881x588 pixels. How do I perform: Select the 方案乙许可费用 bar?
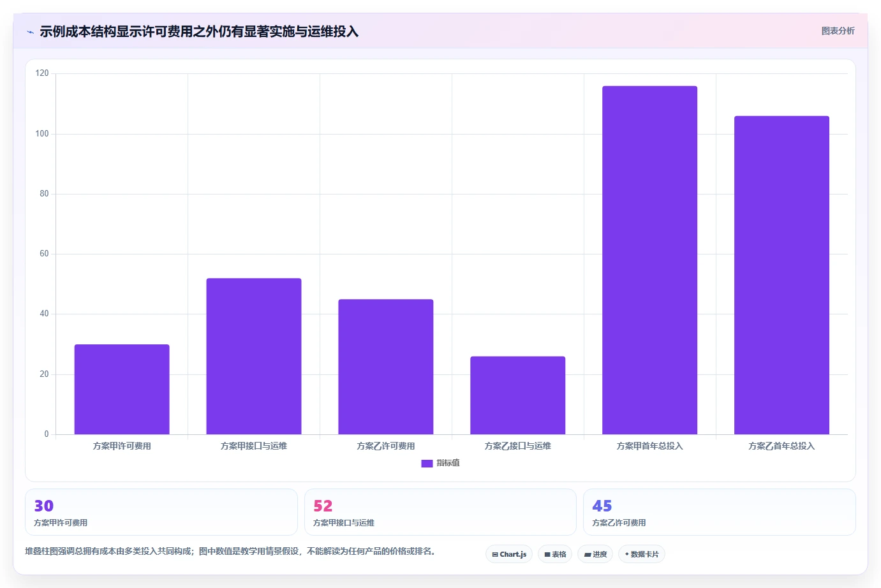pos(386,367)
